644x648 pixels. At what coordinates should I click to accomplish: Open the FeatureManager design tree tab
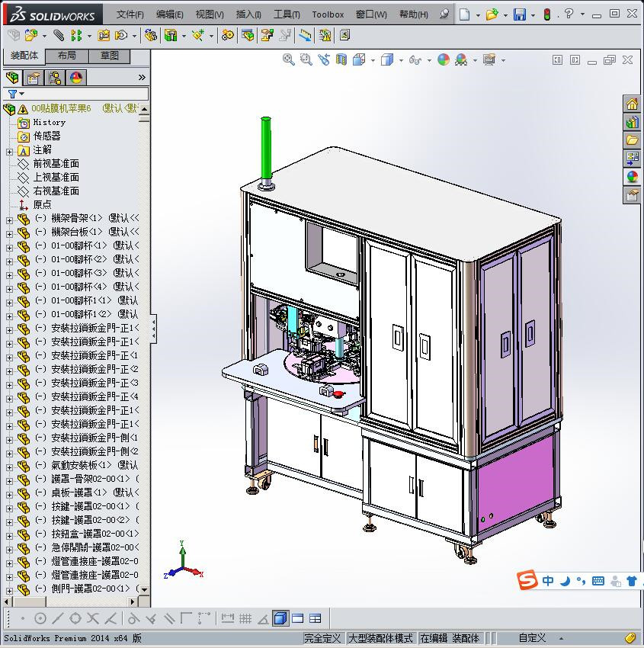point(12,78)
